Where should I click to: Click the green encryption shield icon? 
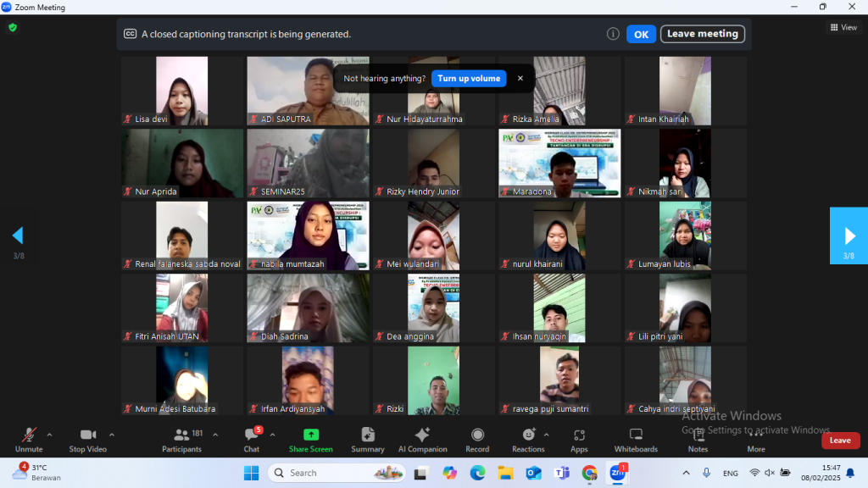13,27
